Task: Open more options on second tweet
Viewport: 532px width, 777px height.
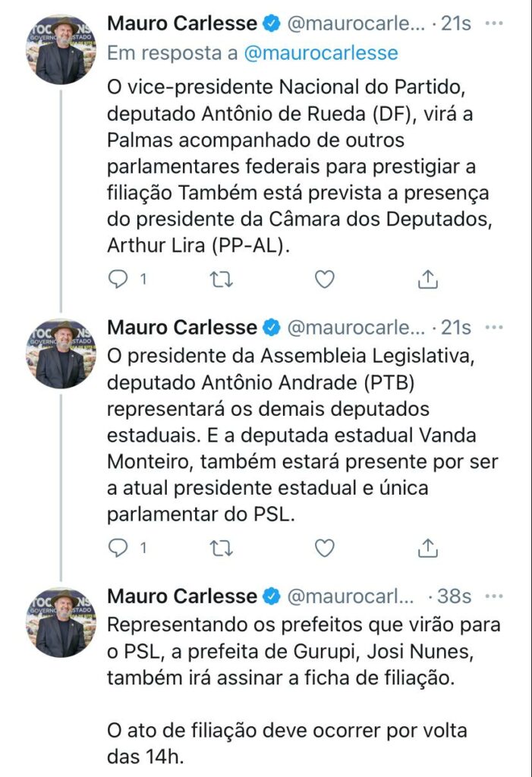Action: [x=494, y=327]
